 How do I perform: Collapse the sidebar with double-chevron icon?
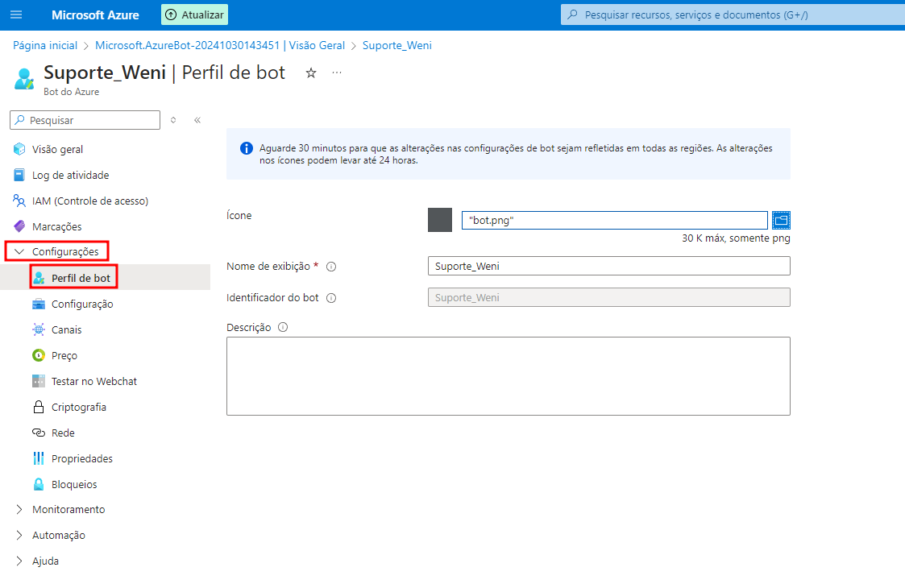click(197, 120)
